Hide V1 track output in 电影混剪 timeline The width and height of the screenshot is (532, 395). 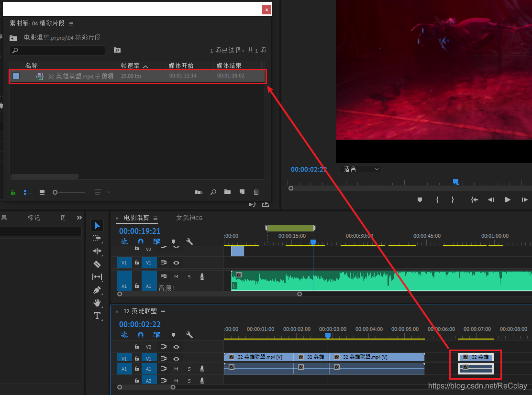click(x=176, y=263)
